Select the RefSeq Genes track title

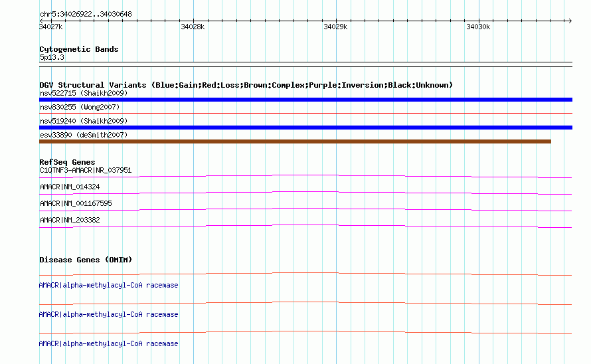(x=67, y=162)
